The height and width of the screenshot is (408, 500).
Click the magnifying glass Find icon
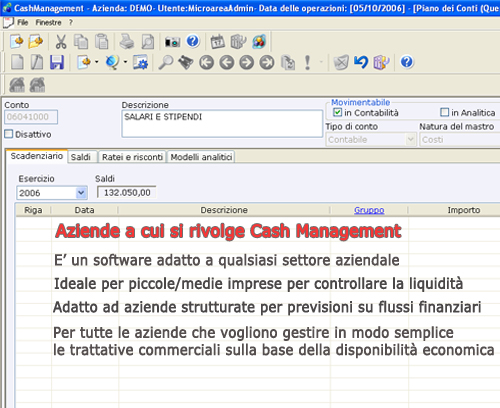point(166,62)
